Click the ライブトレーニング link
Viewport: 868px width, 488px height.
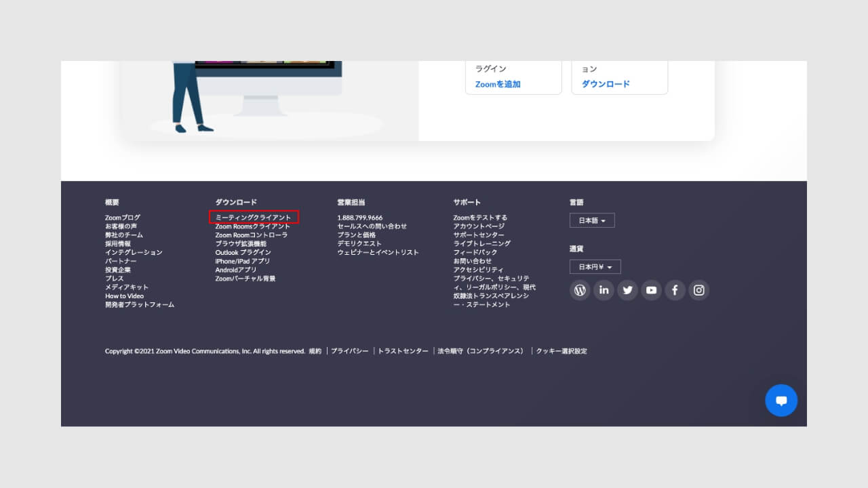[482, 244]
